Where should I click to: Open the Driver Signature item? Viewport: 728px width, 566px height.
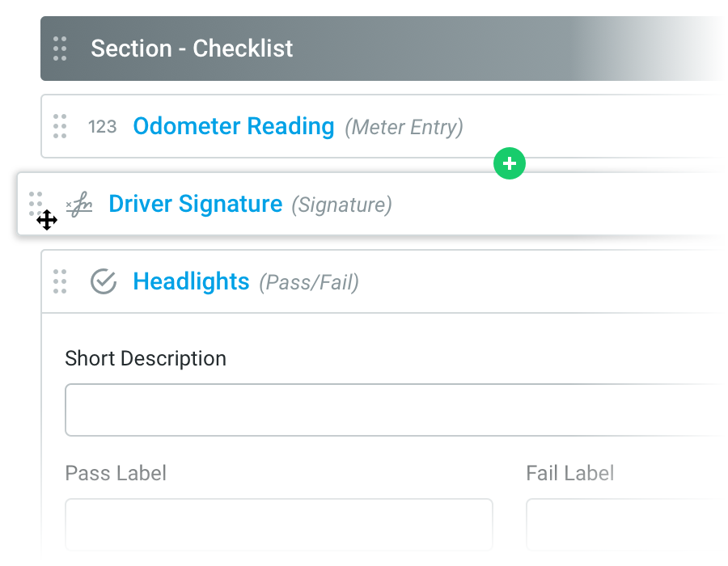coord(195,204)
